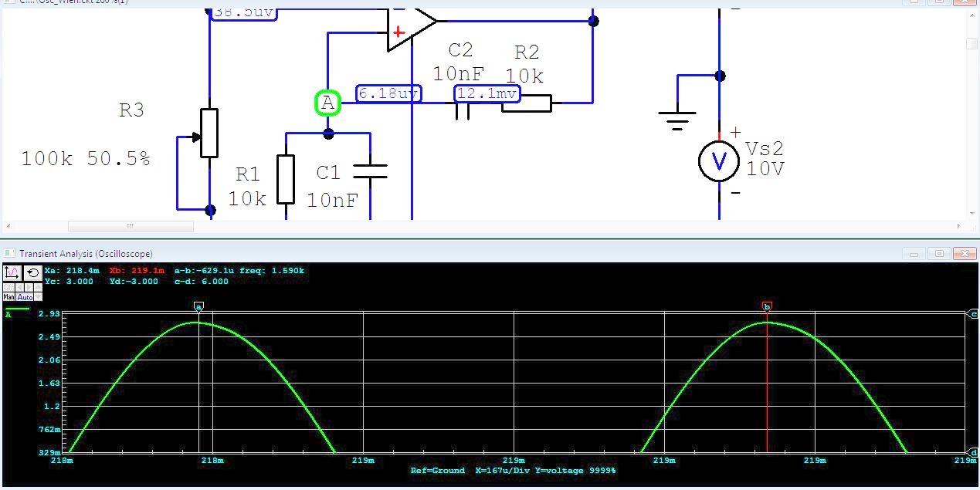Image resolution: width=980 pixels, height=490 pixels.
Task: Select the Auto trigger mode button
Action: 25,297
